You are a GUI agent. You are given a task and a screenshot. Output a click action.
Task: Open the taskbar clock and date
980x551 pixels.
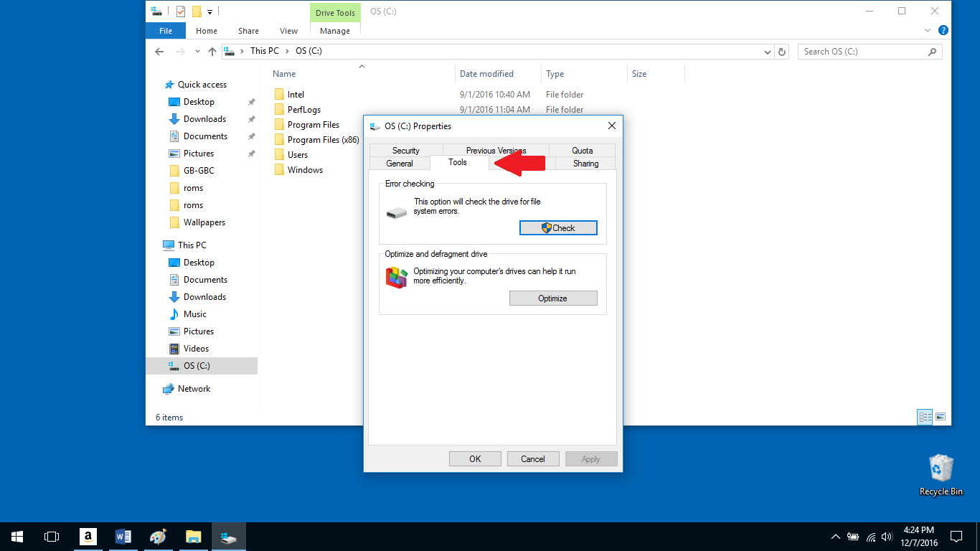tap(918, 537)
